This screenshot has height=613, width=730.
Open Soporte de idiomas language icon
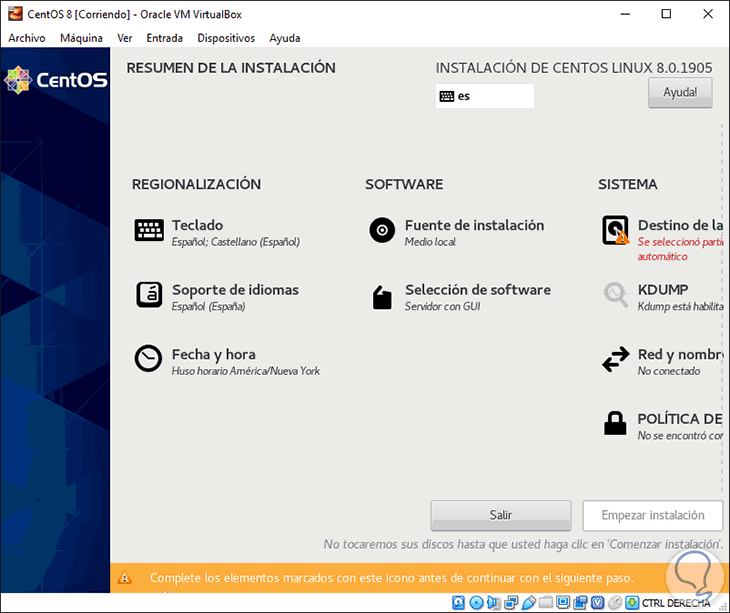click(x=149, y=295)
